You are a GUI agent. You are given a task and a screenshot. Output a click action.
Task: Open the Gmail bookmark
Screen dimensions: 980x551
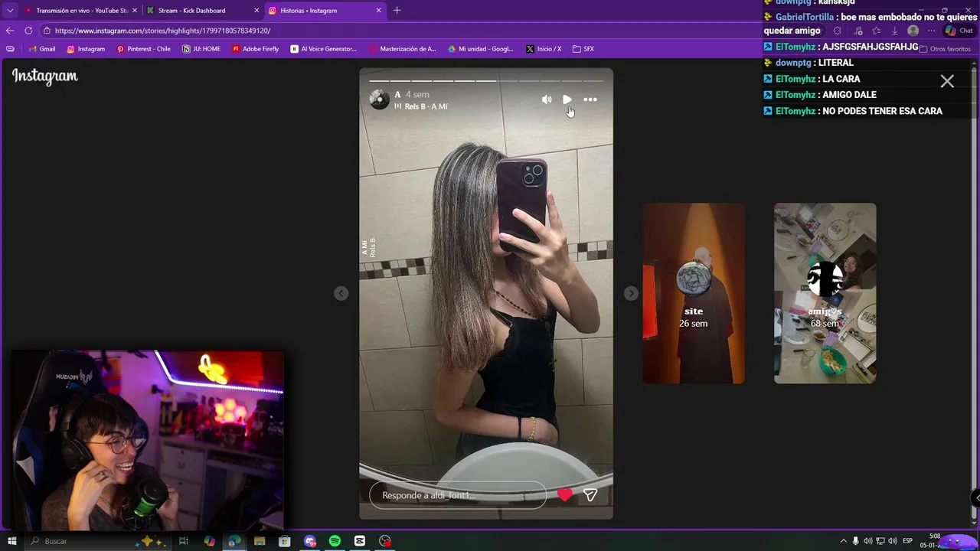41,49
